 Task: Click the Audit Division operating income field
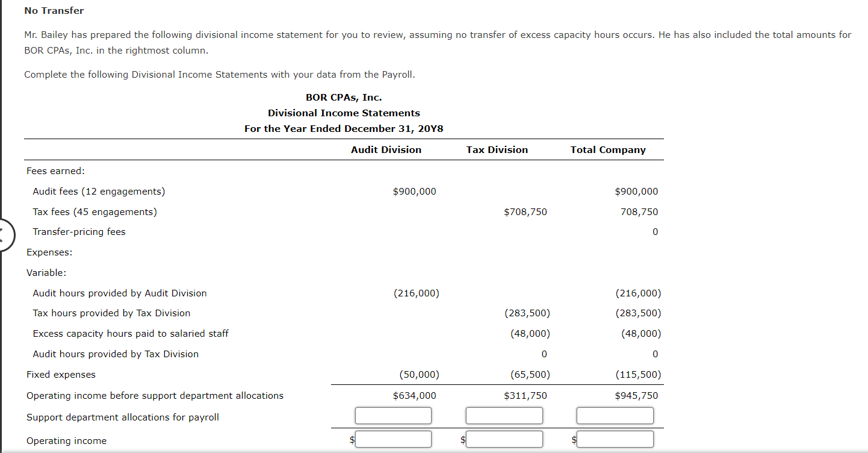click(x=393, y=439)
